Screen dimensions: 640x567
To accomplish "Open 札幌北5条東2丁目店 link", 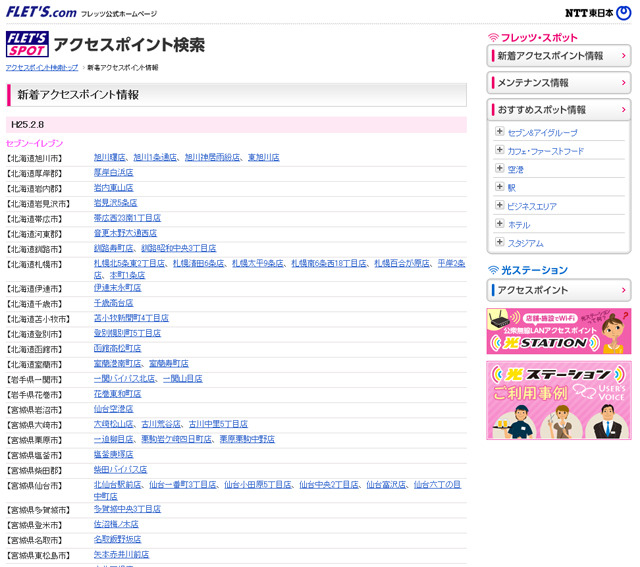I will pos(129,263).
